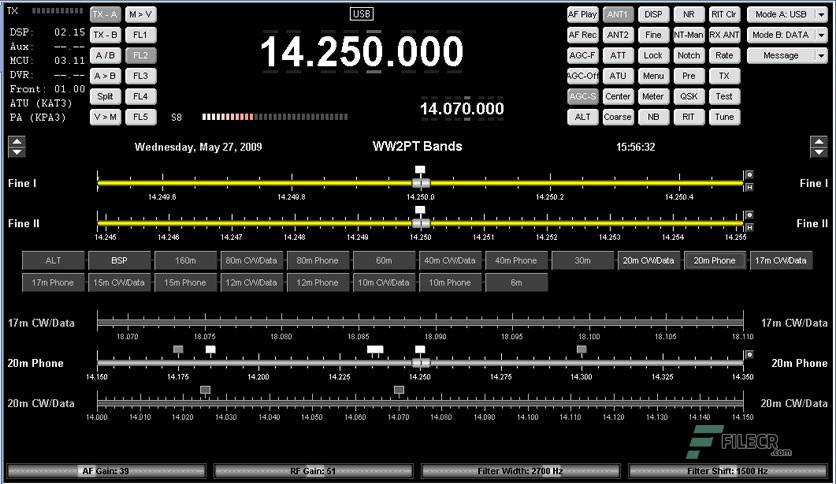This screenshot has height=484, width=836.
Task: Click the Rate button
Action: (725, 55)
